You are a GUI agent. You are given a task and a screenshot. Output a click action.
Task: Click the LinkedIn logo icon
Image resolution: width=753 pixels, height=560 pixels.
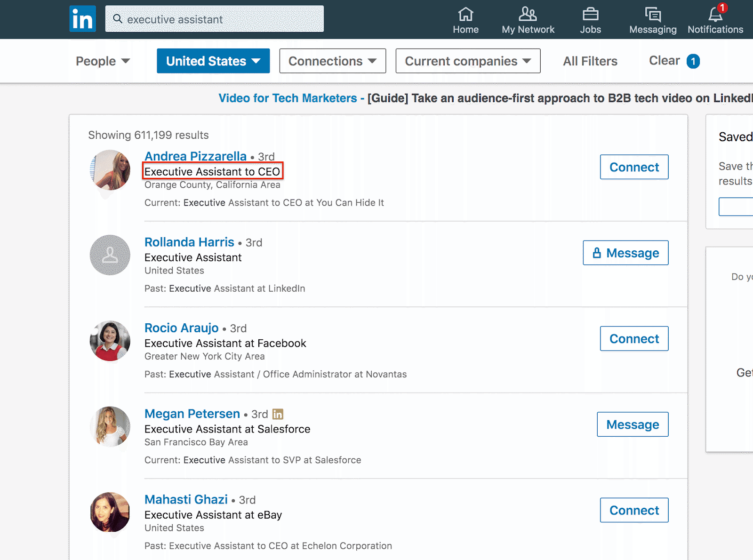pos(82,19)
